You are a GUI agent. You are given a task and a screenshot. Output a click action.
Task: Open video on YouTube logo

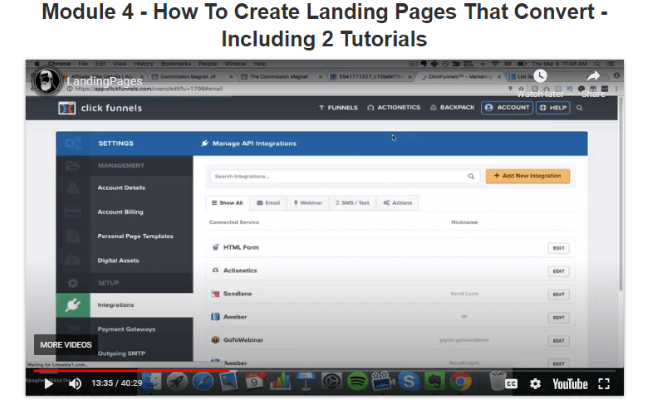click(570, 384)
